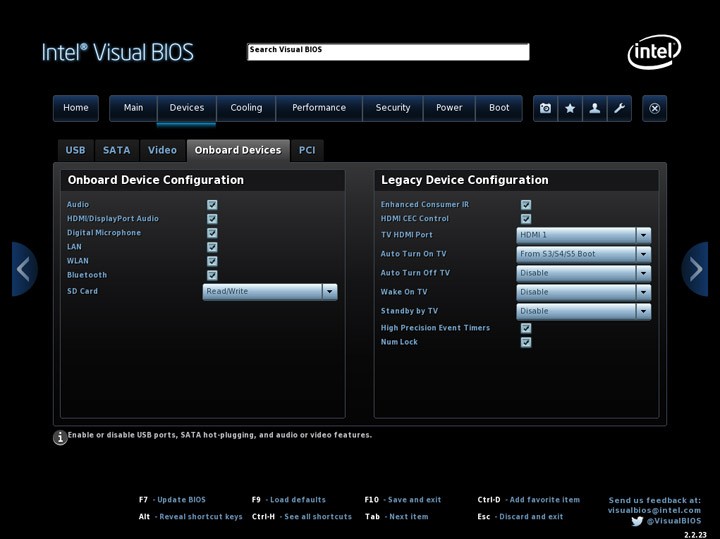Click Next item shortcut label
The width and height of the screenshot is (720, 539).
(x=409, y=517)
